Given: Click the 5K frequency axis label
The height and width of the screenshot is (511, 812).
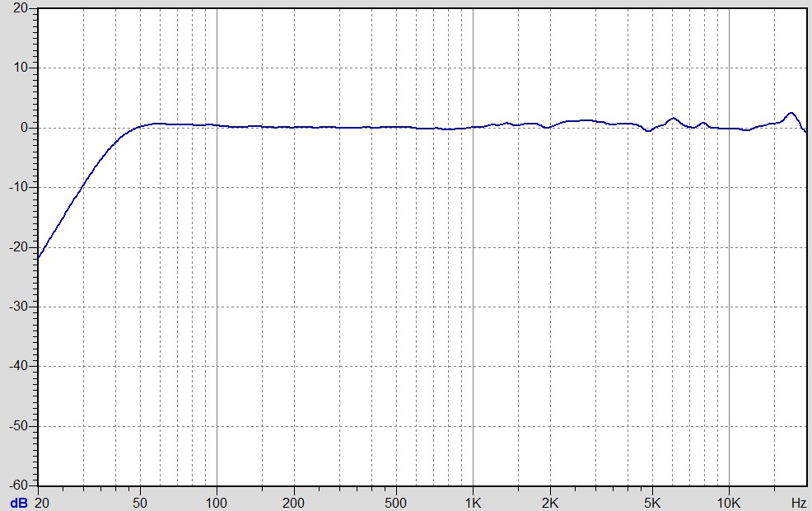Looking at the screenshot, I should [x=652, y=503].
